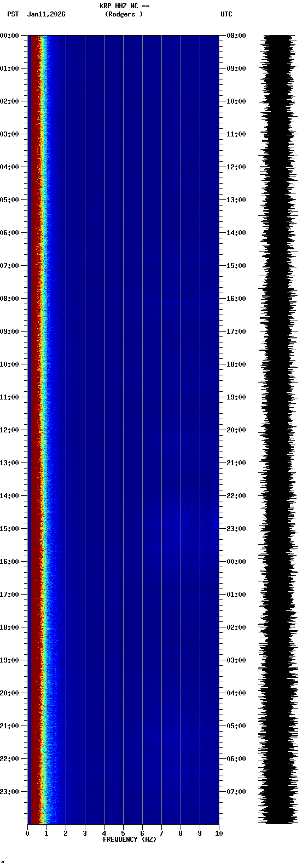Click the 18:00 UTC time label
The image size is (302, 868).
pos(236,364)
